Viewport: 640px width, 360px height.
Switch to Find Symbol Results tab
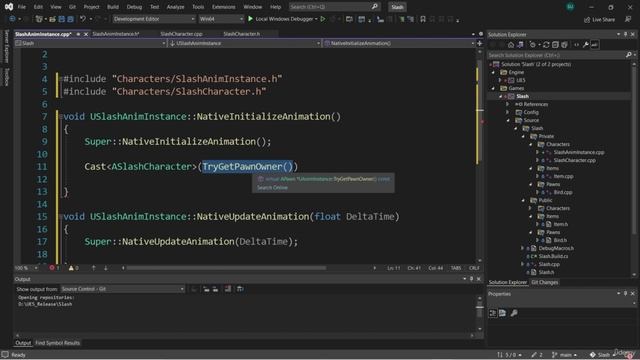pyautogui.click(x=58, y=343)
